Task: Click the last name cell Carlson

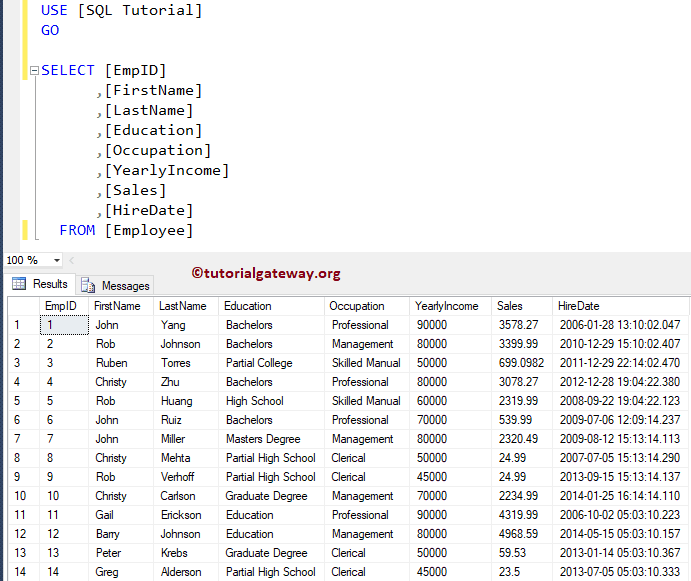Action: click(x=186, y=495)
